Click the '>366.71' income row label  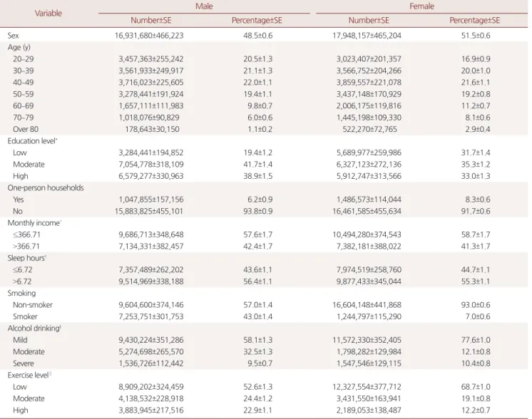pyautogui.click(x=26, y=246)
